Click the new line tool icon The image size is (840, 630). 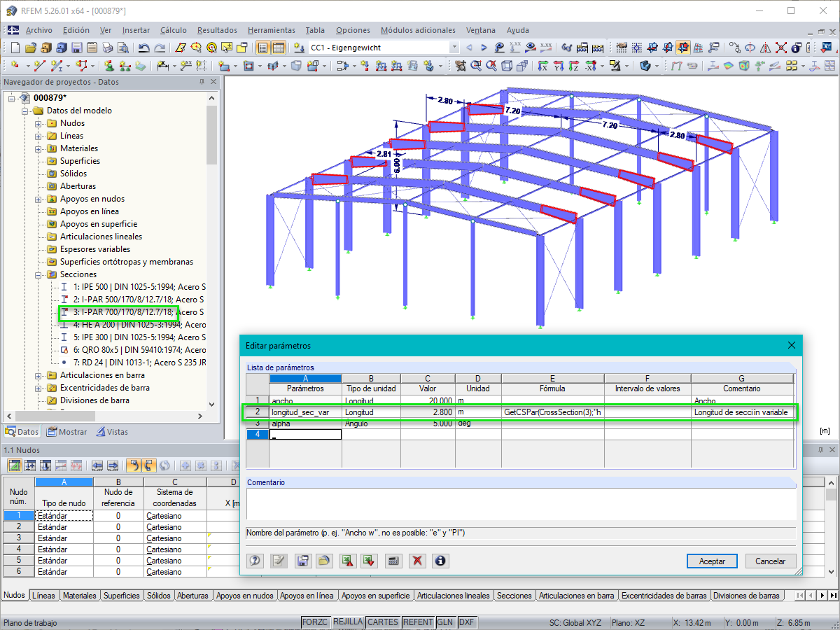(38, 66)
